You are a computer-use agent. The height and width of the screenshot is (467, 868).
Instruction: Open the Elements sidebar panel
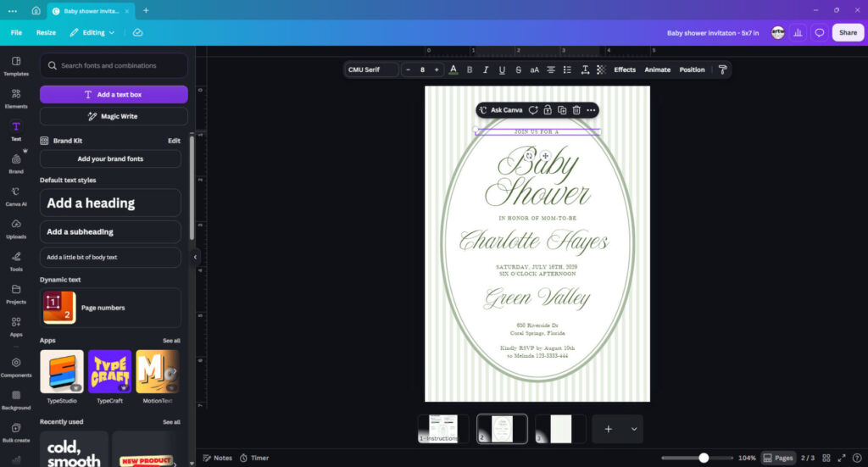(16, 98)
